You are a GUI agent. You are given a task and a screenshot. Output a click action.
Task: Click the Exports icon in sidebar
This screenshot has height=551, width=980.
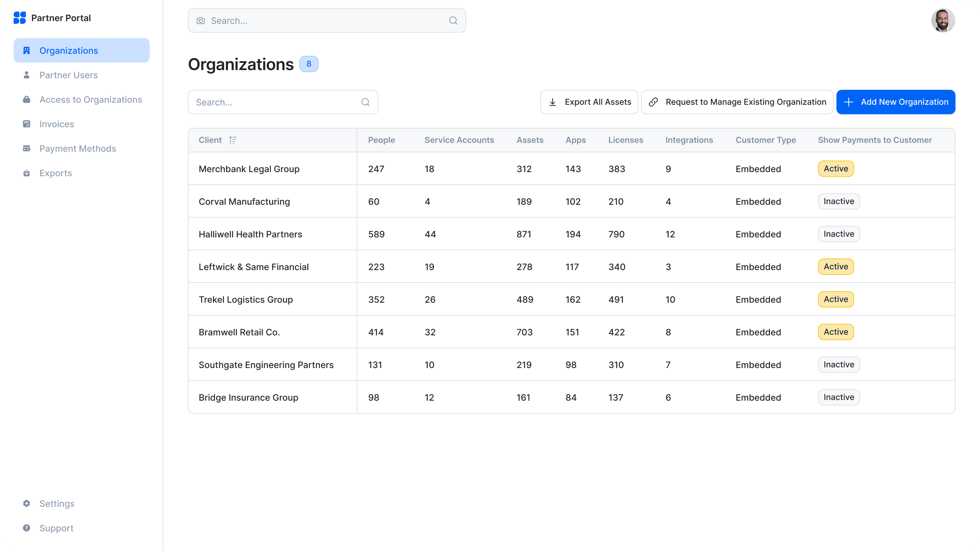27,173
